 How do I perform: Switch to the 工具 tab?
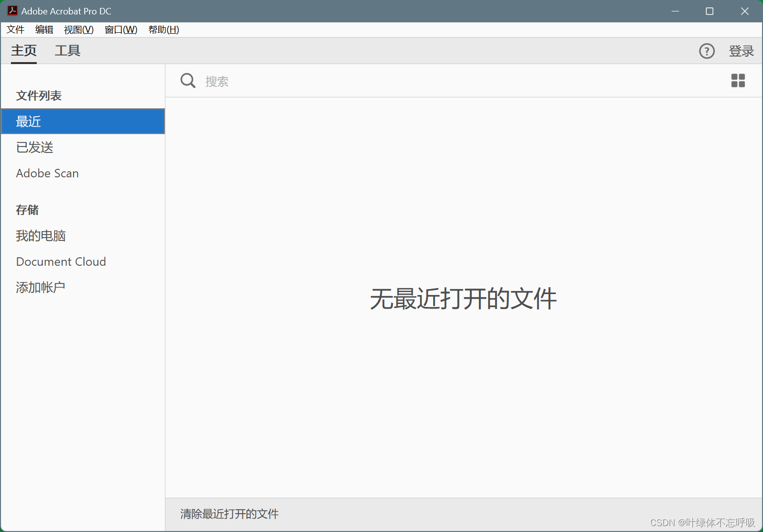68,51
